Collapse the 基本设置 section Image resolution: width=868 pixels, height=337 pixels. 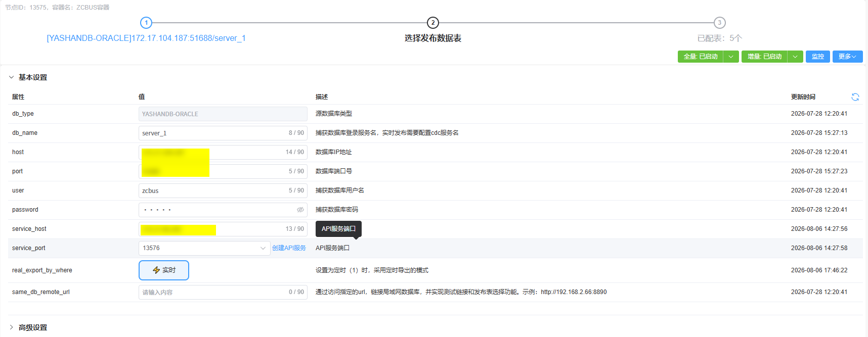(28, 77)
